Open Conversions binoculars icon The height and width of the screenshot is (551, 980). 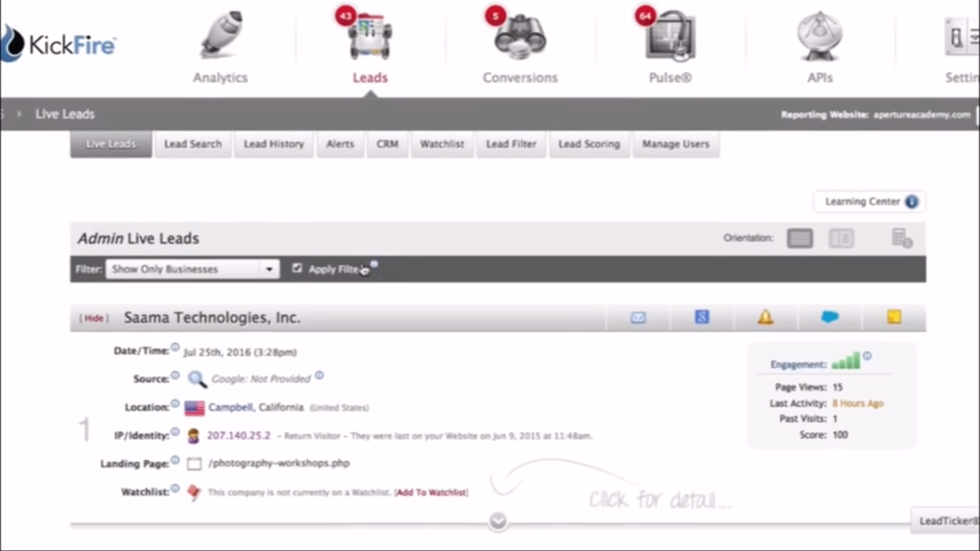pos(520,37)
